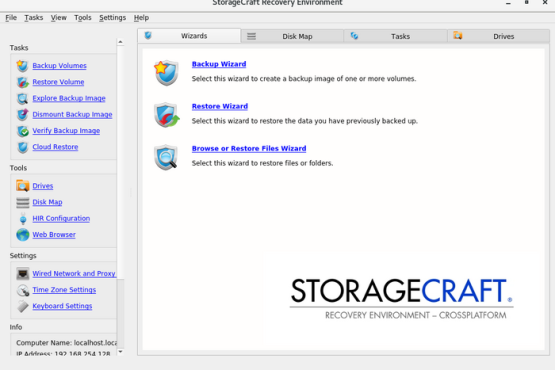Click the Drives folder icon in Tools

tap(22, 186)
